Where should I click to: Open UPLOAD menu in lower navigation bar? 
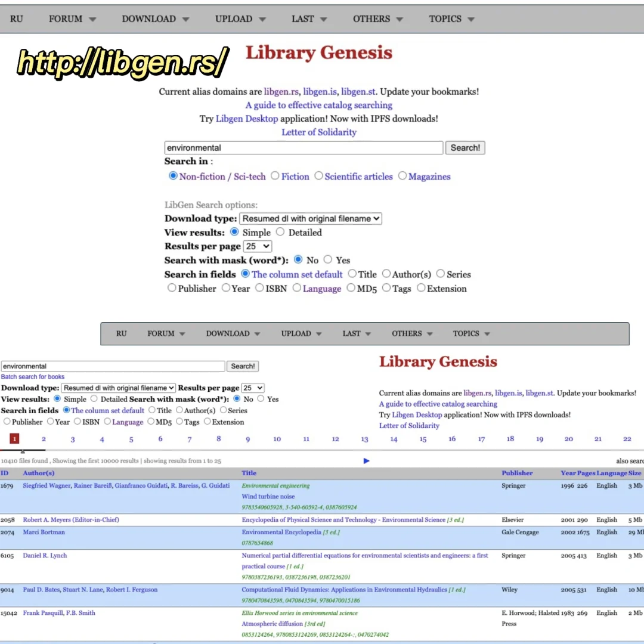pos(301,333)
